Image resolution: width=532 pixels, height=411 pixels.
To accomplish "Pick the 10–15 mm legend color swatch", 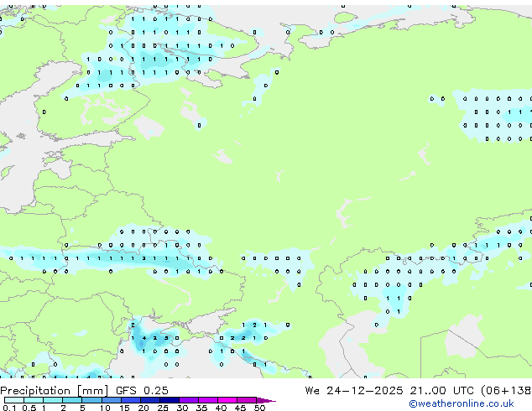I will (x=111, y=400).
